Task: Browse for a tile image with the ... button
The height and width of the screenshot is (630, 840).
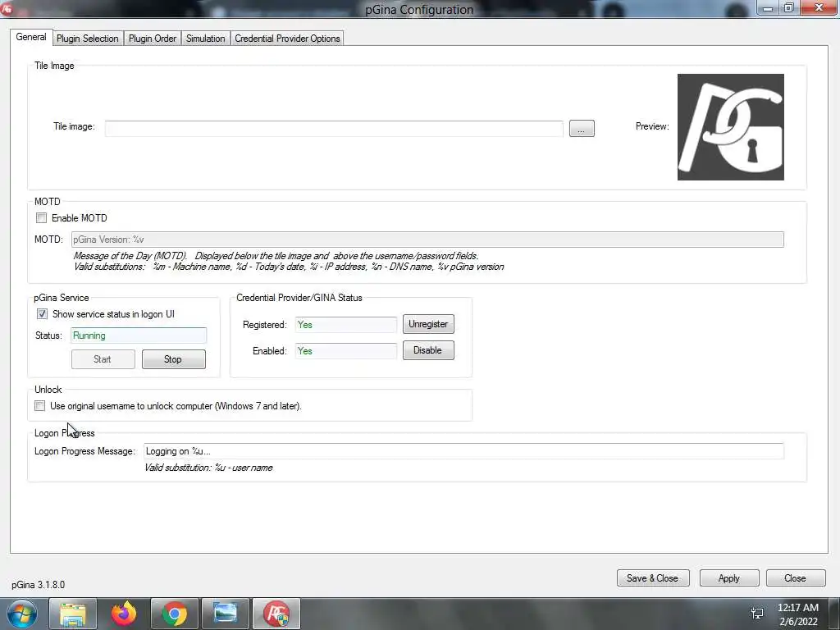Action: (x=582, y=129)
